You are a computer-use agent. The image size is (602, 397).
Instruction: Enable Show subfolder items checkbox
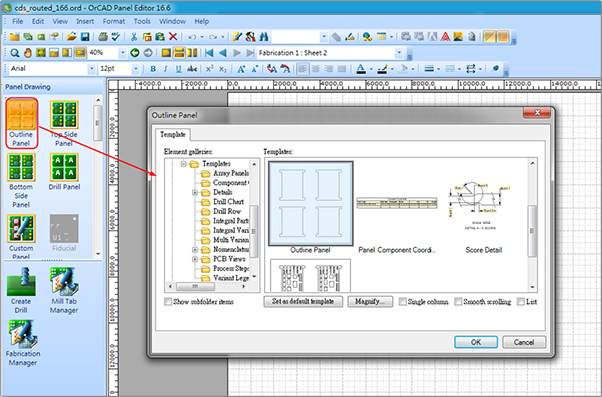(x=168, y=302)
